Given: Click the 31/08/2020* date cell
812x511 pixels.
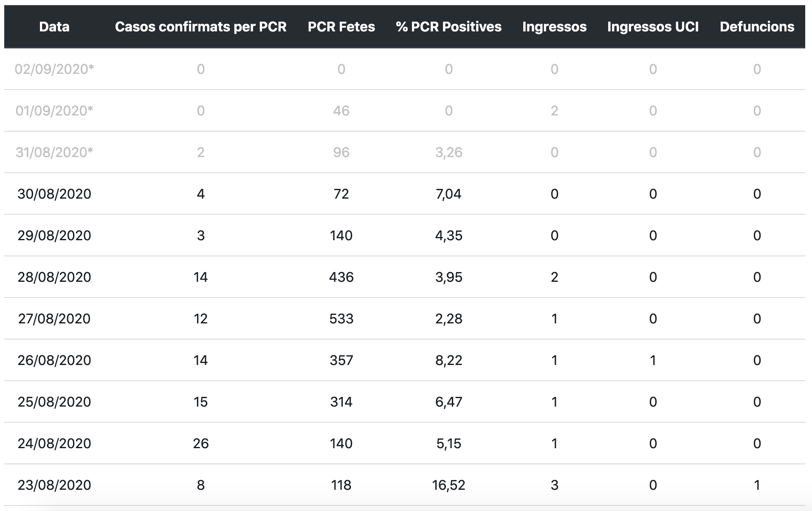Looking at the screenshot, I should pos(54,152).
